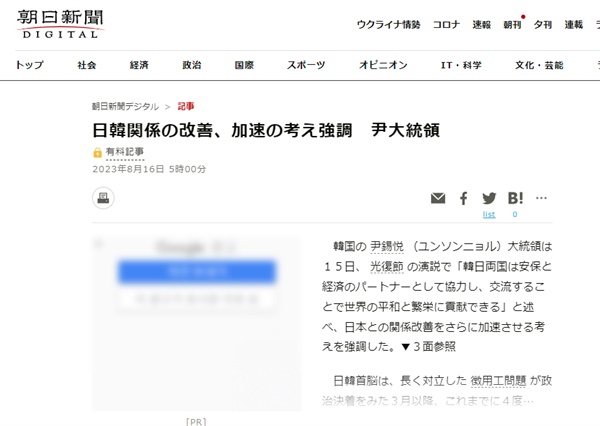Open 徴用工問題 keyword link in article
600x426 pixels.
click(x=498, y=380)
